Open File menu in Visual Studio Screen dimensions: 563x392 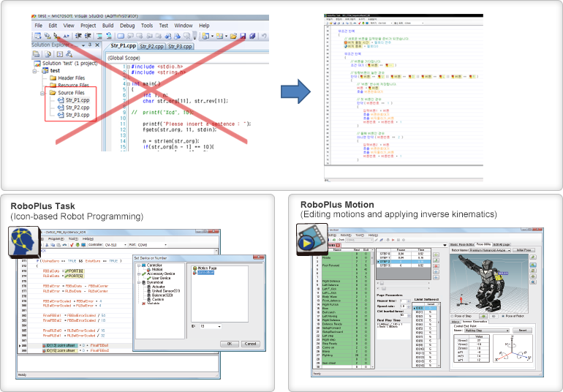tap(39, 26)
